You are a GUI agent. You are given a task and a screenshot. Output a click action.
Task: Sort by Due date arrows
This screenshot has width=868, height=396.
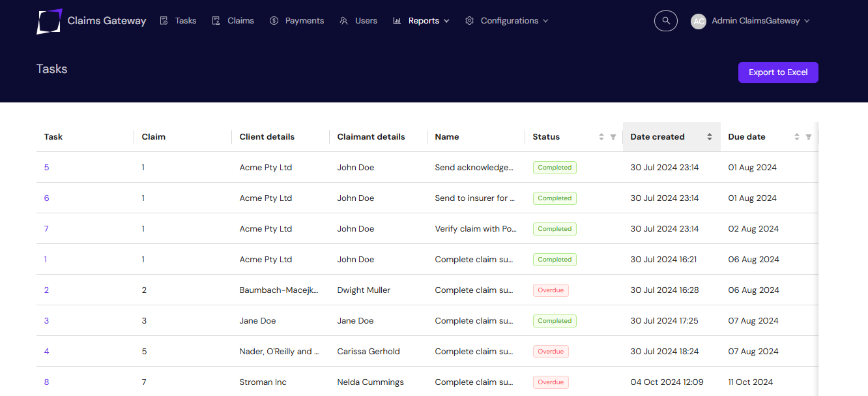pyautogui.click(x=797, y=137)
